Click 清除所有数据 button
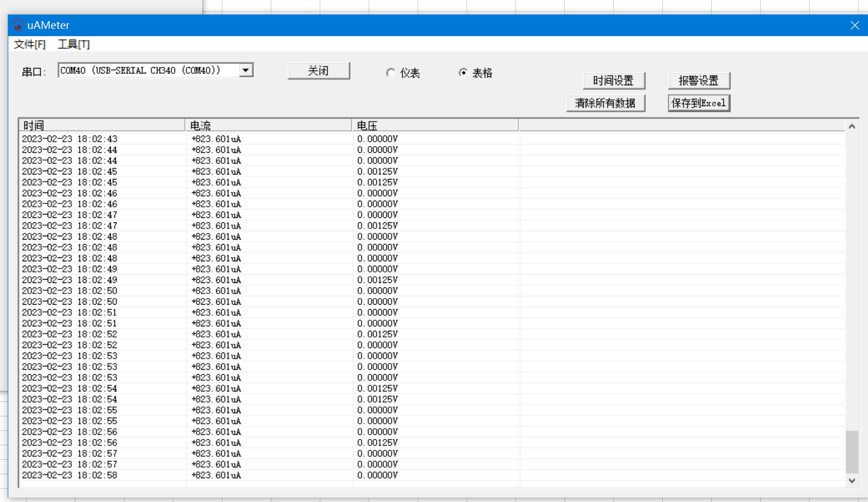The height and width of the screenshot is (502, 868). [x=606, y=103]
